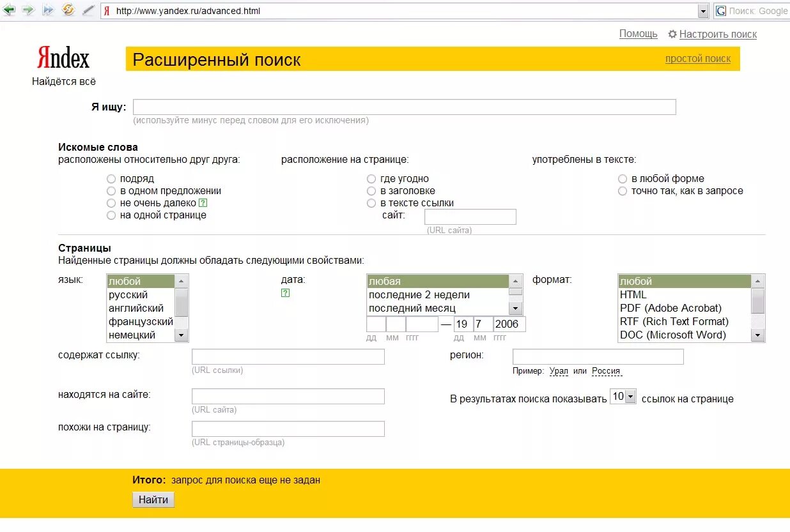Image resolution: width=790 pixels, height=532 pixels.
Task: Open the Помощь link
Action: coord(638,34)
